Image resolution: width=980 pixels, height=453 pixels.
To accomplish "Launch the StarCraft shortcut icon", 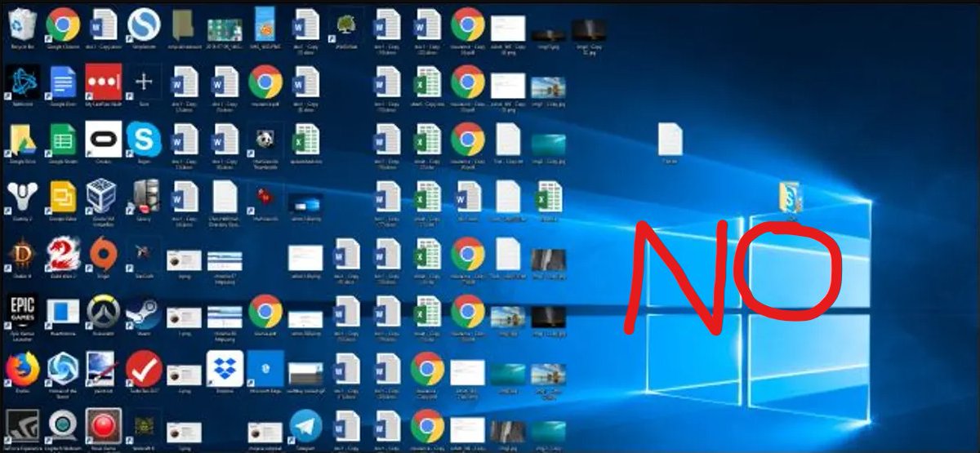I will 143,255.
